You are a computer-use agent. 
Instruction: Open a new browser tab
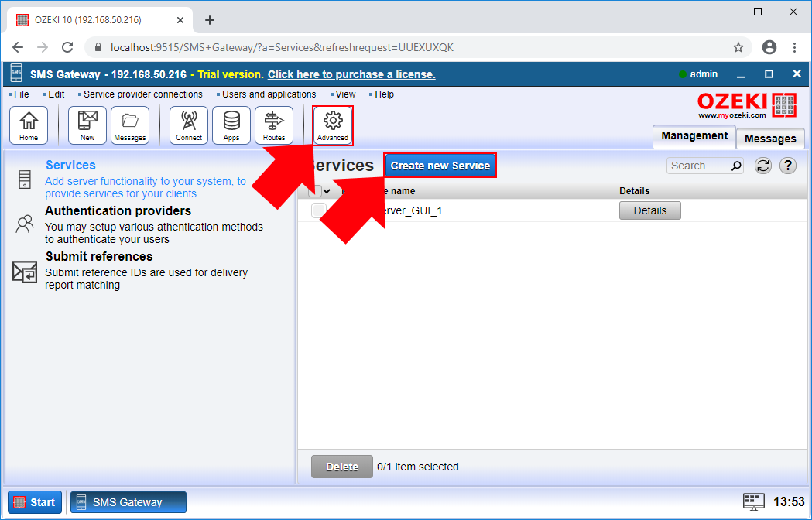tap(209, 20)
